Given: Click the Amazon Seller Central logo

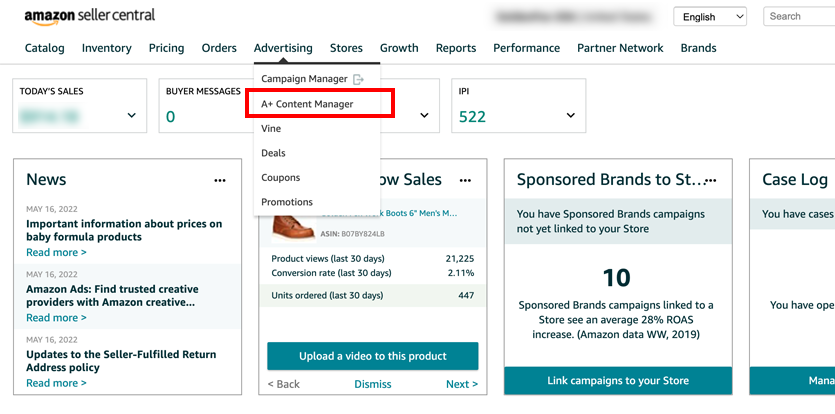Looking at the screenshot, I should (x=90, y=17).
